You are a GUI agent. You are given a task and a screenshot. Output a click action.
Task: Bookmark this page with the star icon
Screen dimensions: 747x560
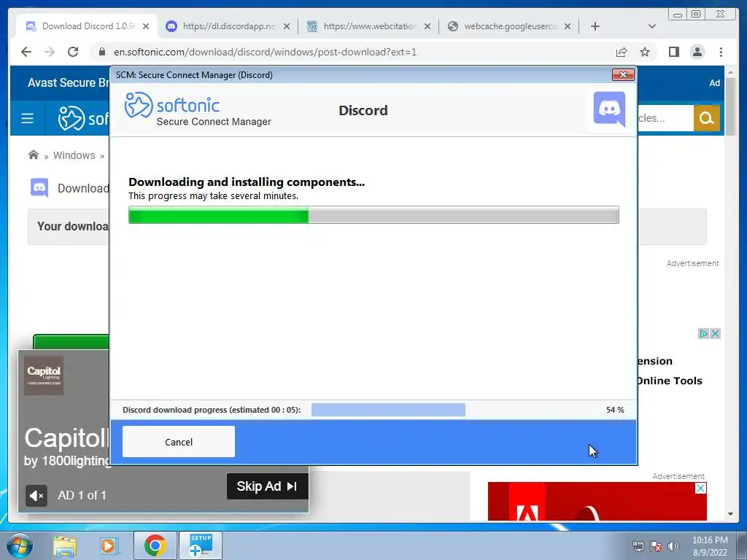(x=645, y=52)
